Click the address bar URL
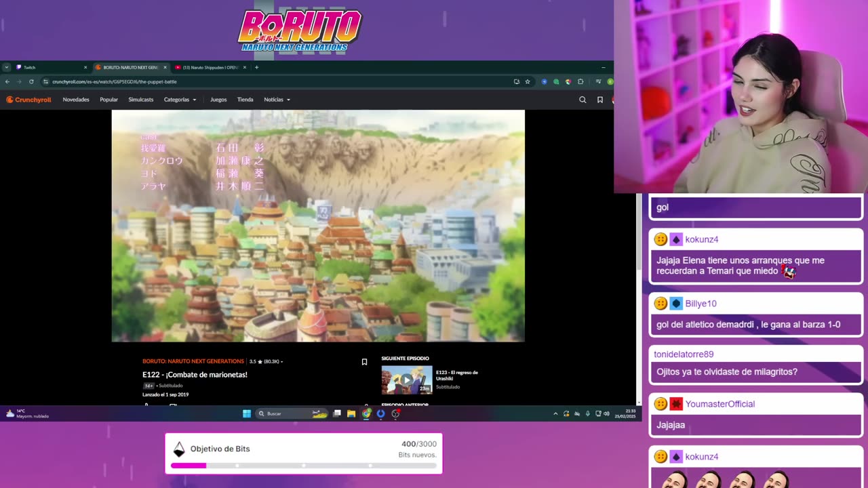The image size is (868, 488). tap(114, 81)
